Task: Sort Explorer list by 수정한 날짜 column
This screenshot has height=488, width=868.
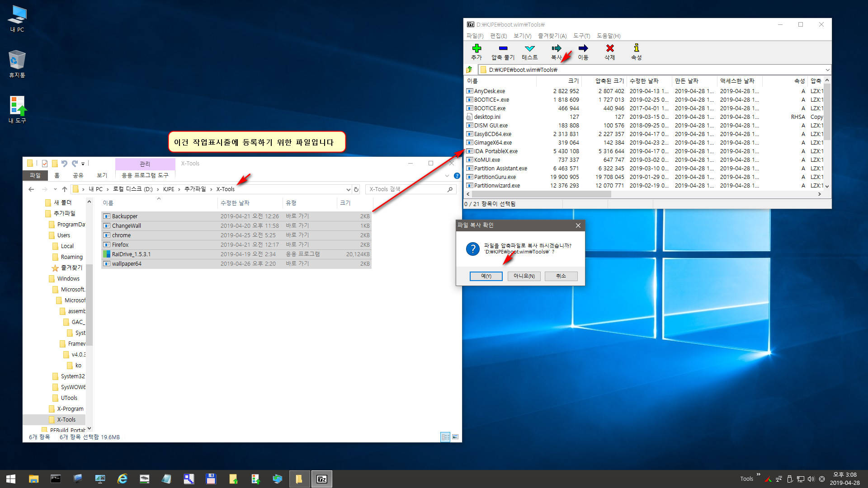Action: tap(250, 203)
